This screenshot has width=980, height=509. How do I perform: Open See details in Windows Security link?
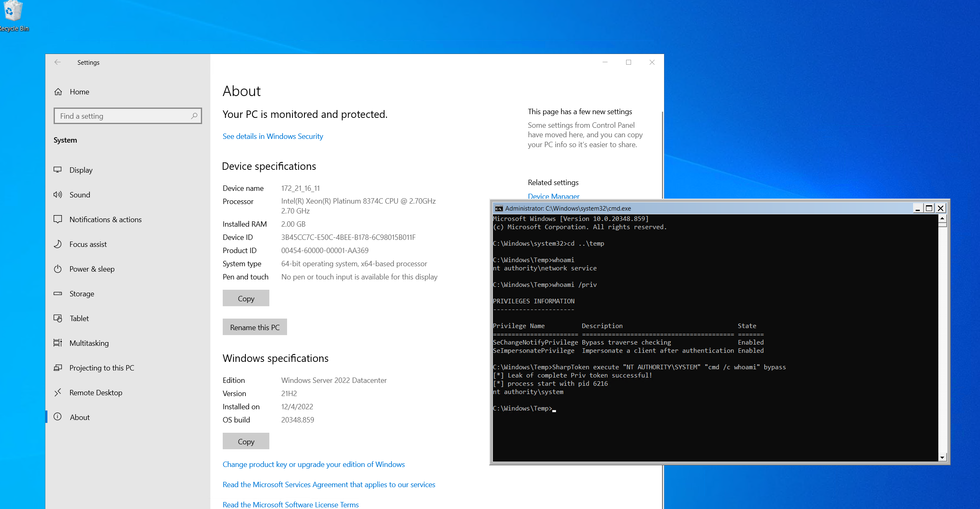pyautogui.click(x=273, y=136)
